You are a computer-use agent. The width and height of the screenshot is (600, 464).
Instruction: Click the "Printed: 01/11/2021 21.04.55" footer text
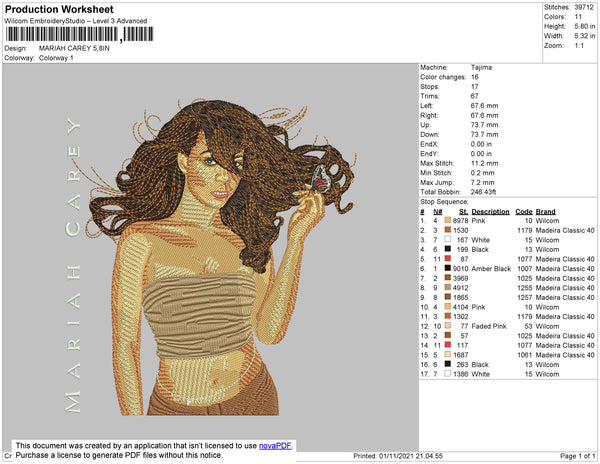pyautogui.click(x=398, y=456)
